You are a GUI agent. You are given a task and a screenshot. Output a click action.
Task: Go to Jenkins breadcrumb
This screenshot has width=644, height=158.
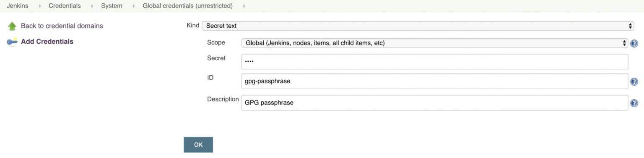click(x=18, y=6)
